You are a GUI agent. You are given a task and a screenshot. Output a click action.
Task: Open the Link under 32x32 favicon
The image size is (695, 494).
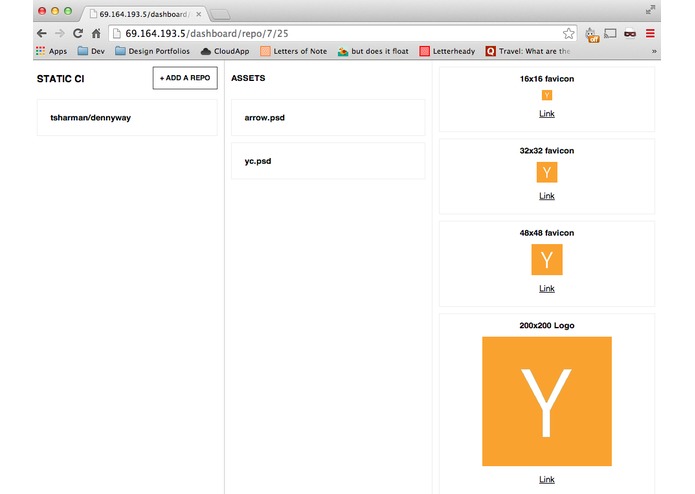tap(547, 196)
